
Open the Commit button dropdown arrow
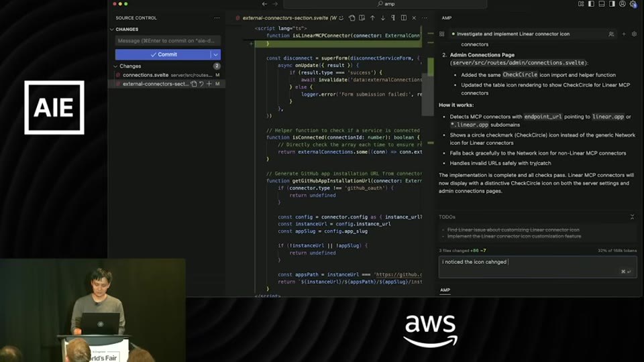215,54
